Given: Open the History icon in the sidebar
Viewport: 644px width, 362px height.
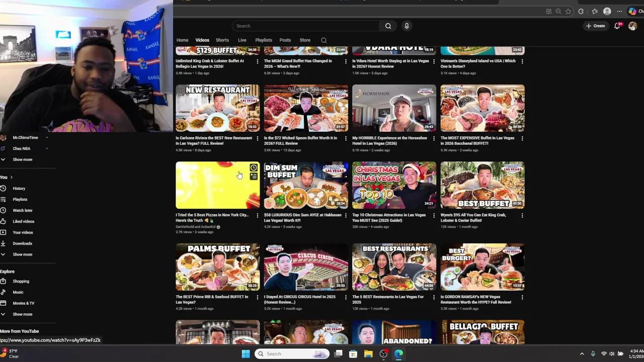Looking at the screenshot, I should 3,189.
